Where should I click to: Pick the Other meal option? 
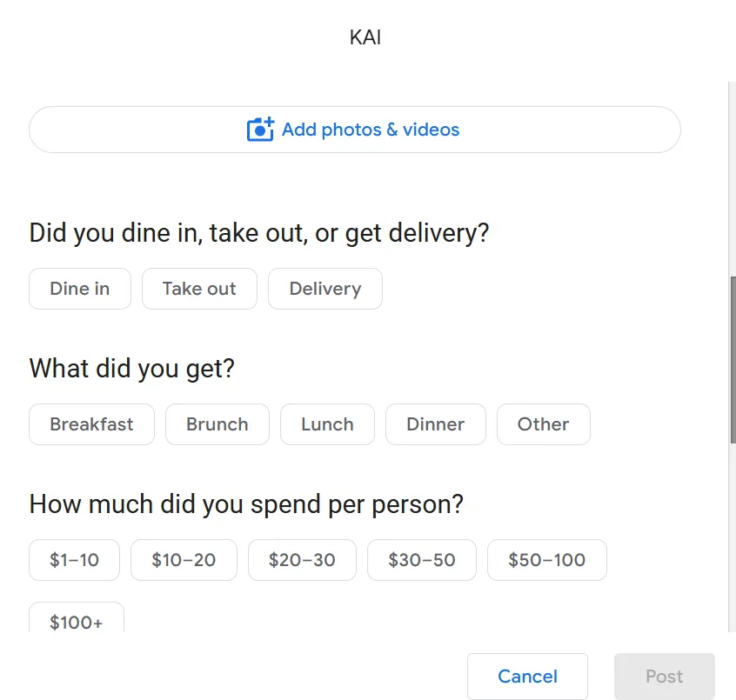click(x=543, y=424)
